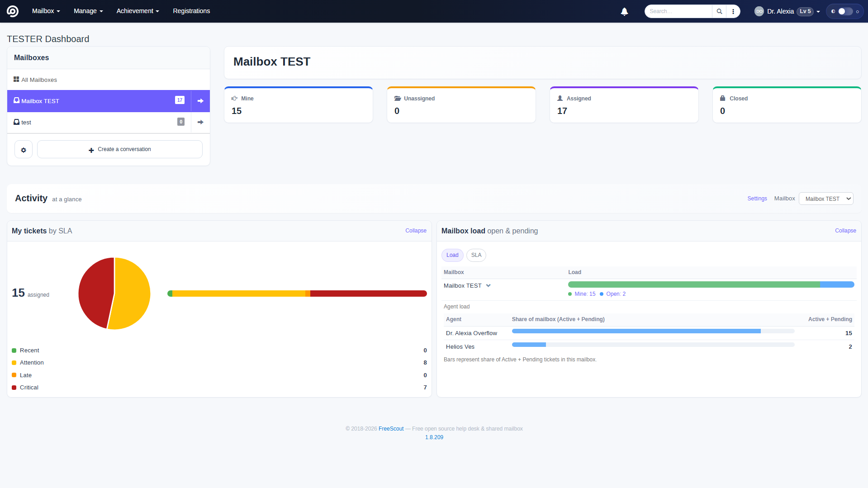
Task: Click the 0 badge on test mailbox
Action: coord(181,122)
